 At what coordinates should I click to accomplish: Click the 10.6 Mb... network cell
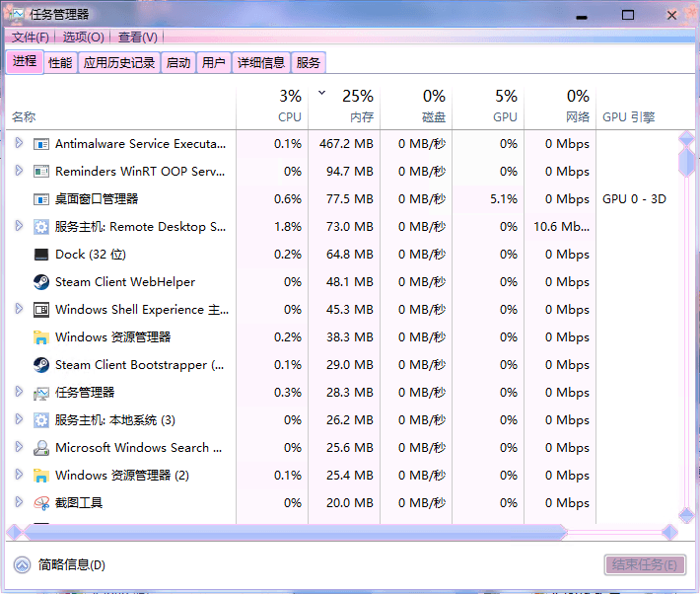(x=562, y=227)
